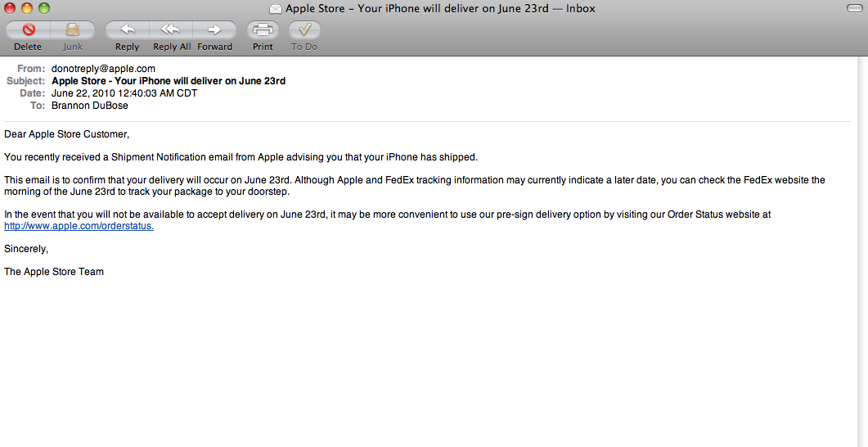Reply to the Apple Store email
Screen dimensions: 868x447
click(x=127, y=29)
